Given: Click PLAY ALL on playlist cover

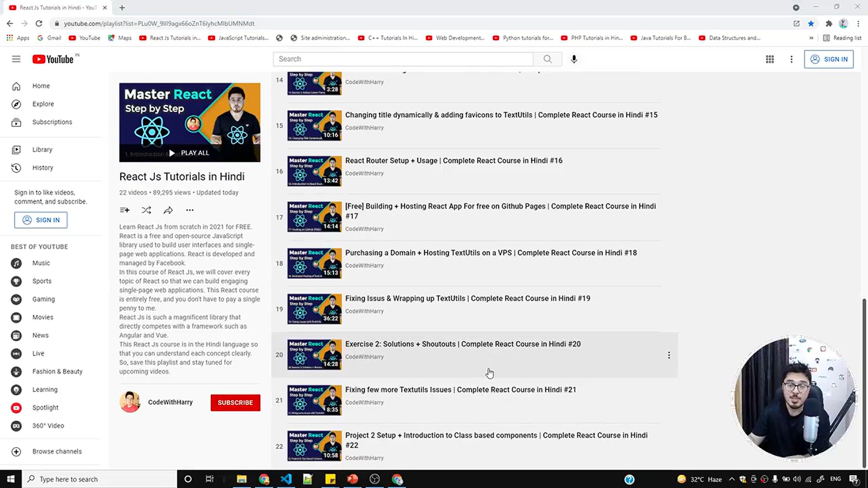Looking at the screenshot, I should click(x=189, y=153).
